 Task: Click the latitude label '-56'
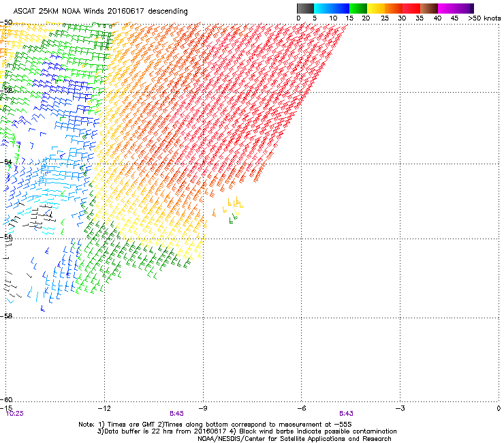(6, 236)
